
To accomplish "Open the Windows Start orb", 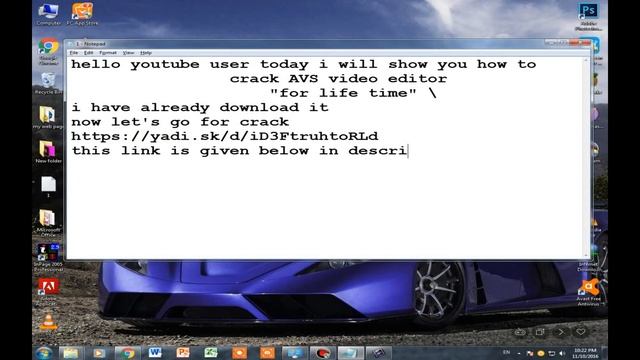I will (x=43, y=353).
